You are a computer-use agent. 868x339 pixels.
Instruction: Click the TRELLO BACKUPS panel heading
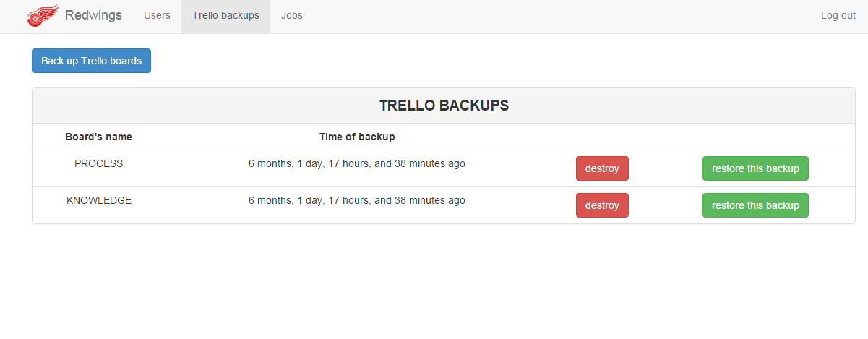(x=444, y=106)
